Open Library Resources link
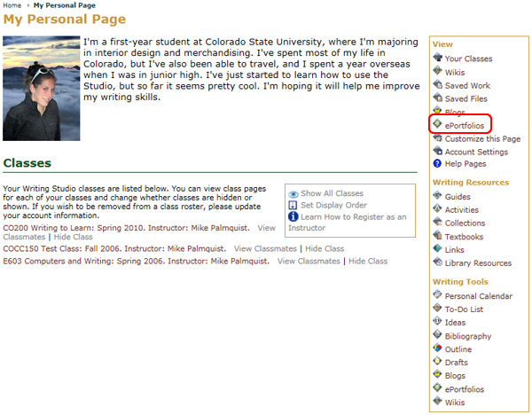This screenshot has width=532, height=415. (479, 263)
